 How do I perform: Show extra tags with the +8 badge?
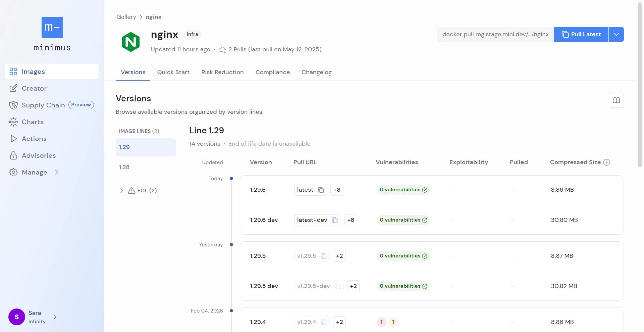[x=337, y=190]
